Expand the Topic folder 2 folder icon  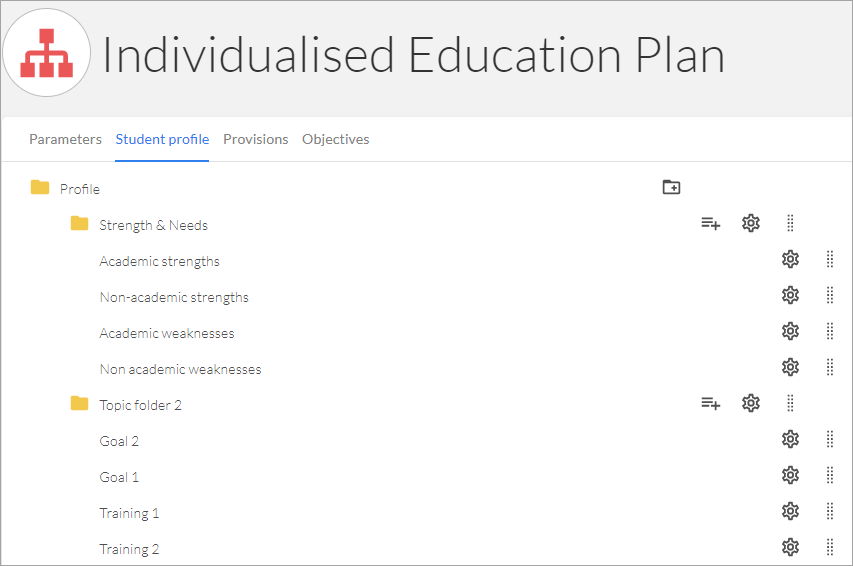[79, 403]
